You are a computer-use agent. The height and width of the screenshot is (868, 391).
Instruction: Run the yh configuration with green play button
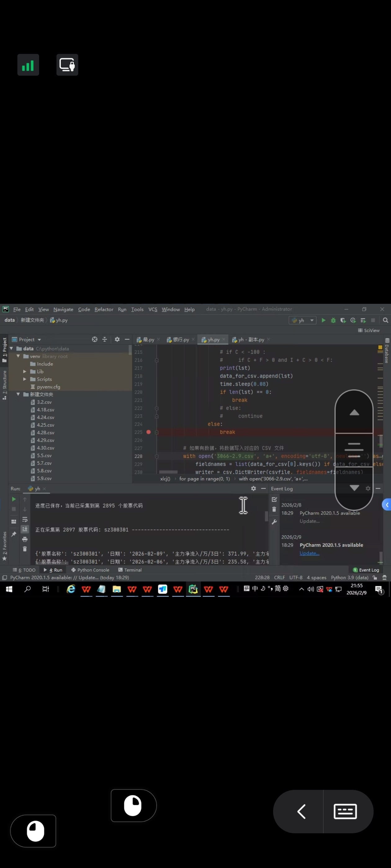323,320
